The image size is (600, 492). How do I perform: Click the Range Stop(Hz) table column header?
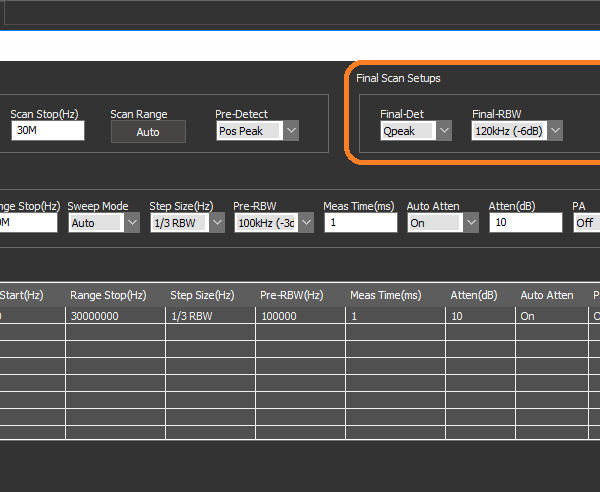108,295
